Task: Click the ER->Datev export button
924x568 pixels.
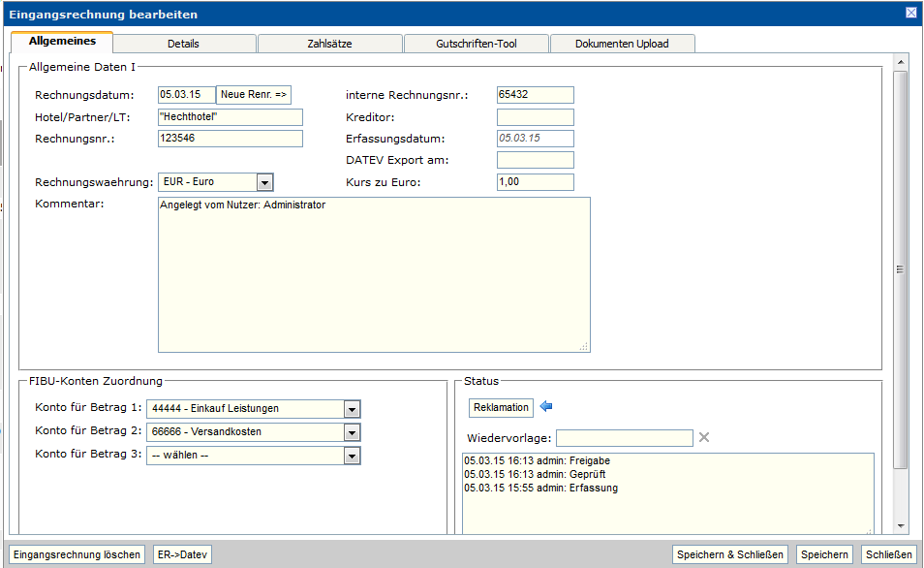Action: coord(183,554)
